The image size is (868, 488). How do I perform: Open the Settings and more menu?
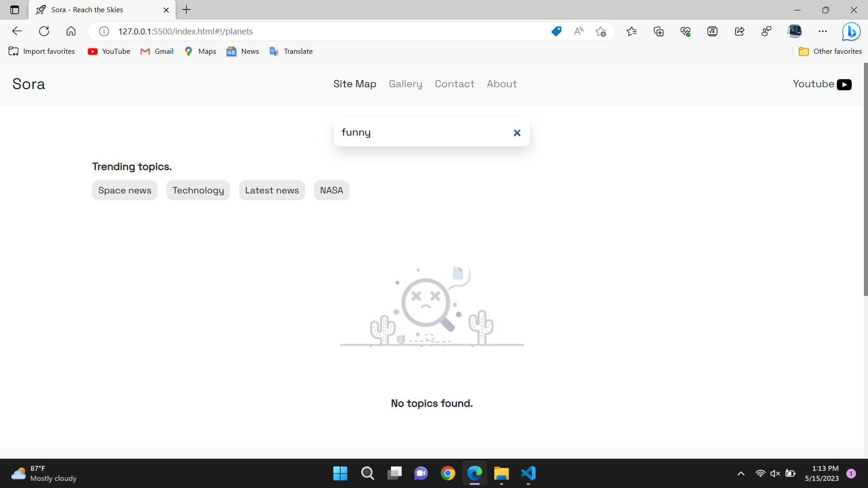pos(823,31)
